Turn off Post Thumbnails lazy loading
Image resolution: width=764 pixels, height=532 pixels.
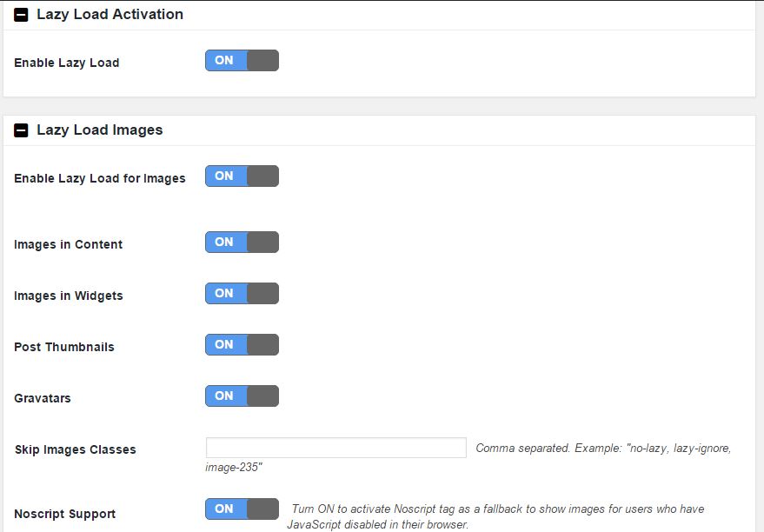tap(241, 344)
